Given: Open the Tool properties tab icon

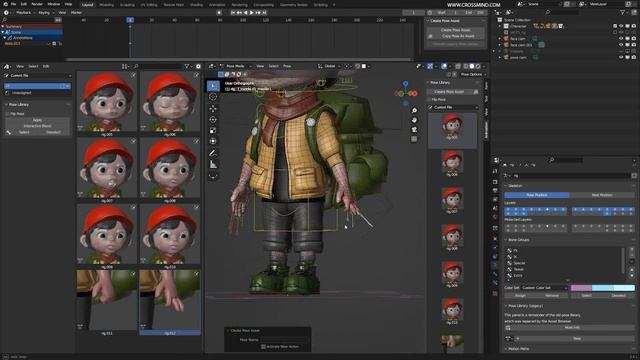Looking at the screenshot, I should (495, 171).
